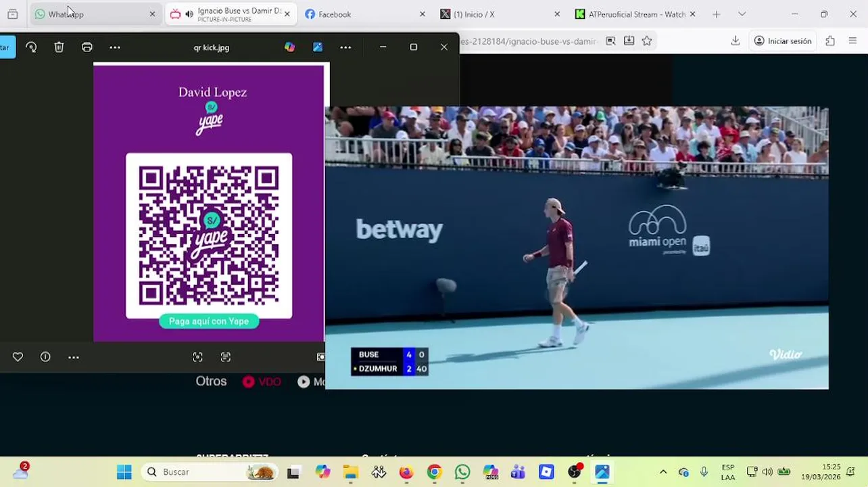The width and height of the screenshot is (868, 487).
Task: Open WhatsApp from the taskbar
Action: (x=462, y=472)
